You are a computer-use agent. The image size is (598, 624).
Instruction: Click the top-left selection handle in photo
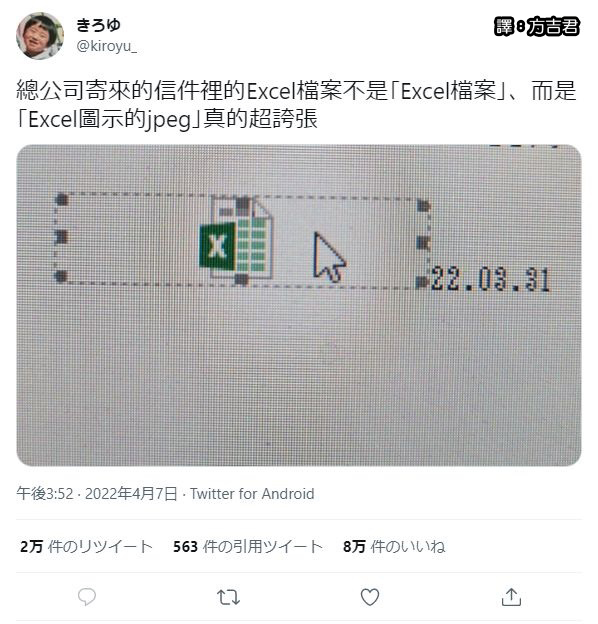click(x=62, y=199)
